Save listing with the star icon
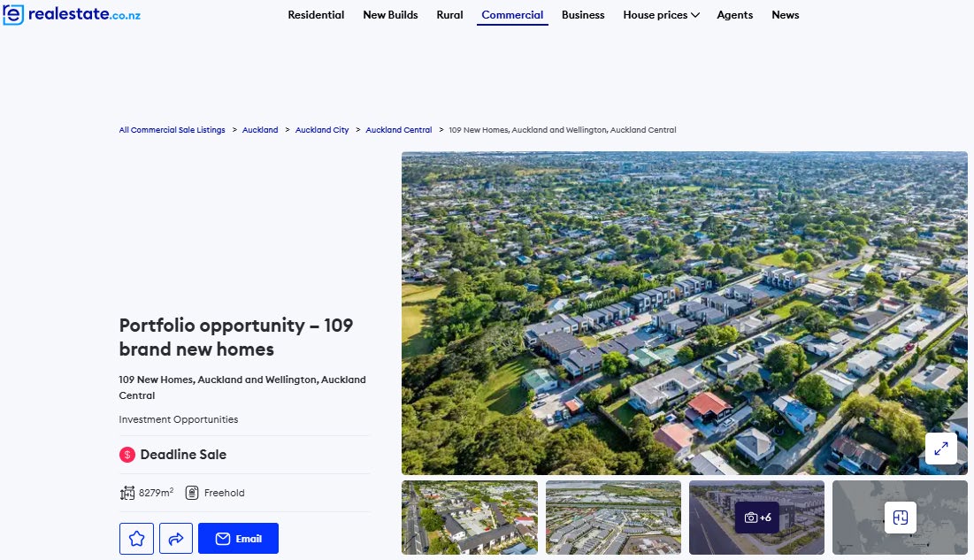The image size is (974, 560). (x=136, y=538)
